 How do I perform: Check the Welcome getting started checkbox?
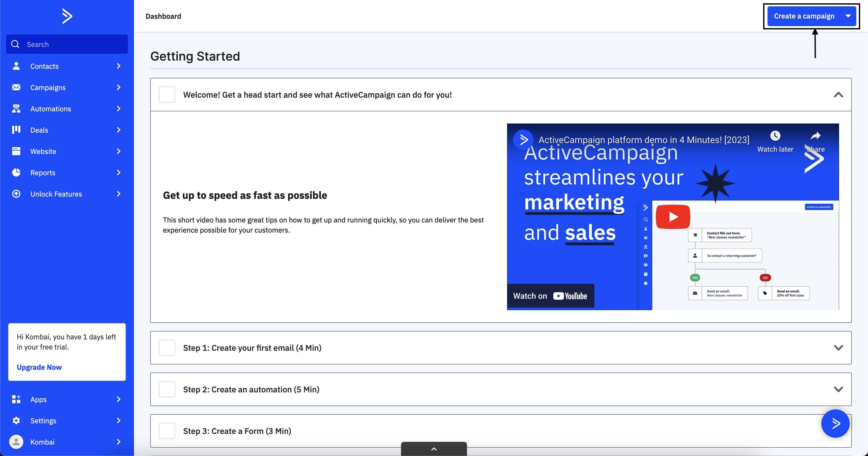pyautogui.click(x=167, y=95)
